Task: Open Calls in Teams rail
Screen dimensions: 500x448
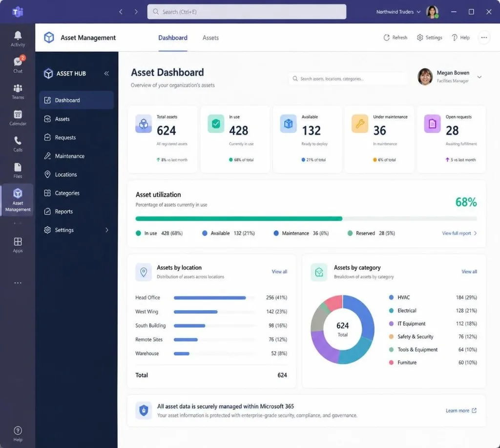Action: tap(18, 144)
